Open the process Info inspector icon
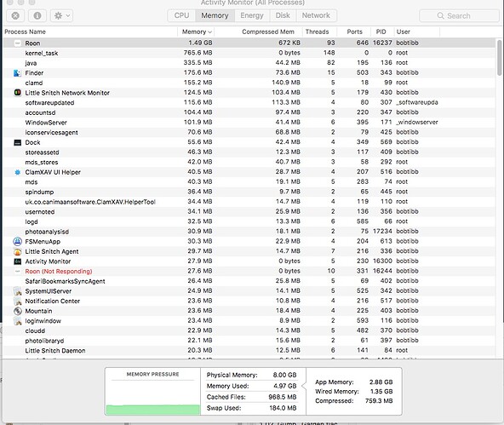Screen dimensions: 504x425 [x=37, y=15]
